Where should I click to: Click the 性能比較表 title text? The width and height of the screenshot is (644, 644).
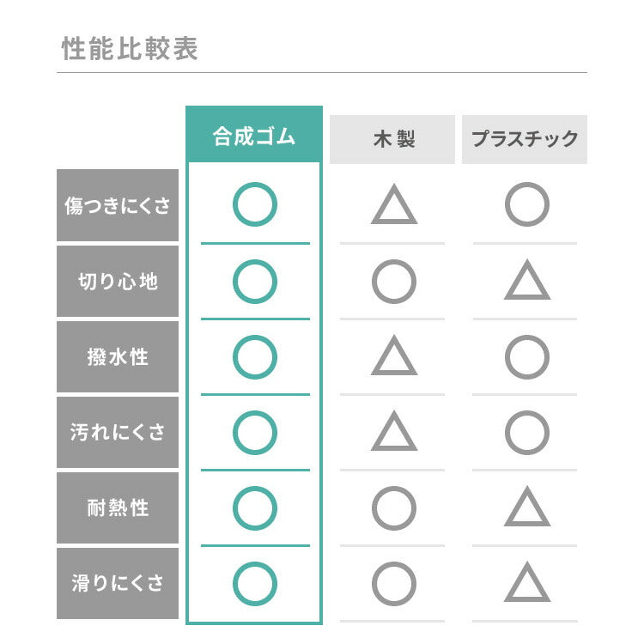(x=130, y=48)
